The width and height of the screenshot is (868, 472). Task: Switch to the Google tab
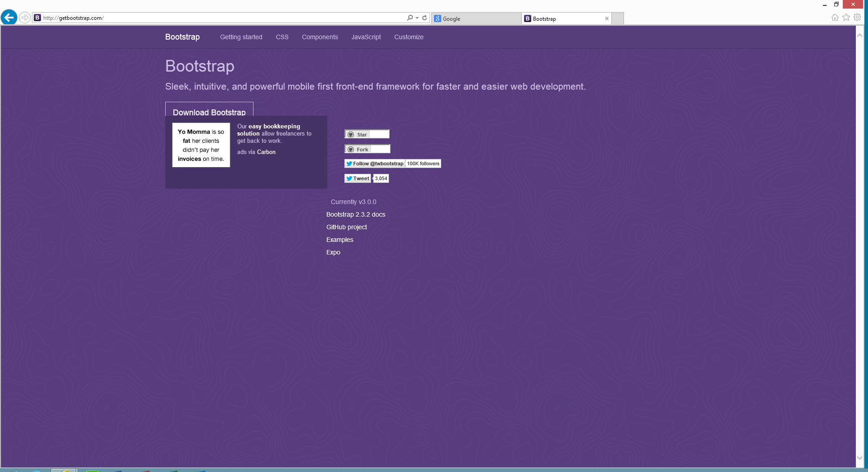476,18
